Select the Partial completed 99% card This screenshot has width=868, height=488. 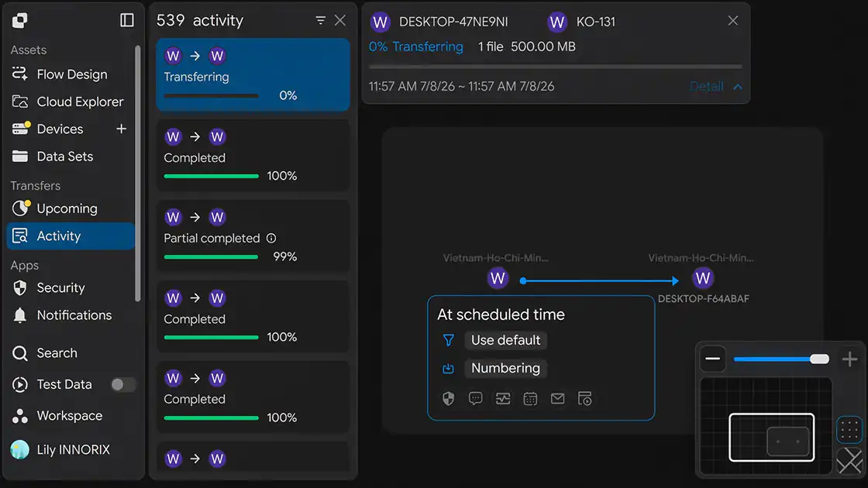pos(253,236)
